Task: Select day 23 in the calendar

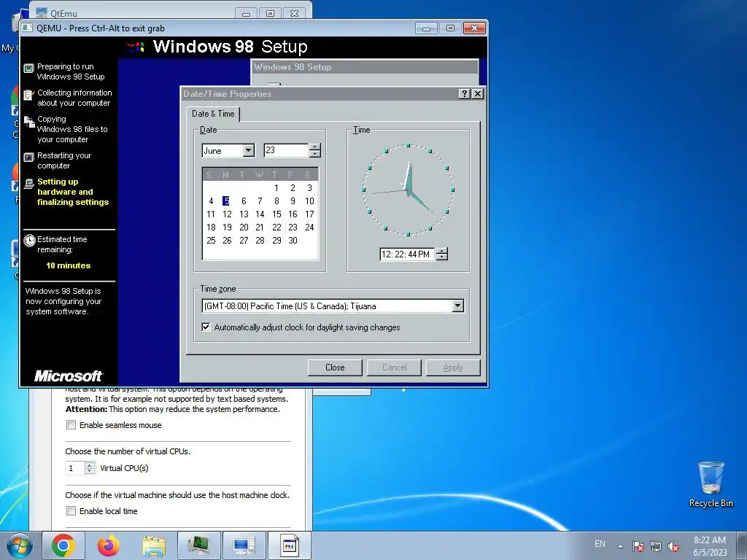Action: click(x=293, y=227)
